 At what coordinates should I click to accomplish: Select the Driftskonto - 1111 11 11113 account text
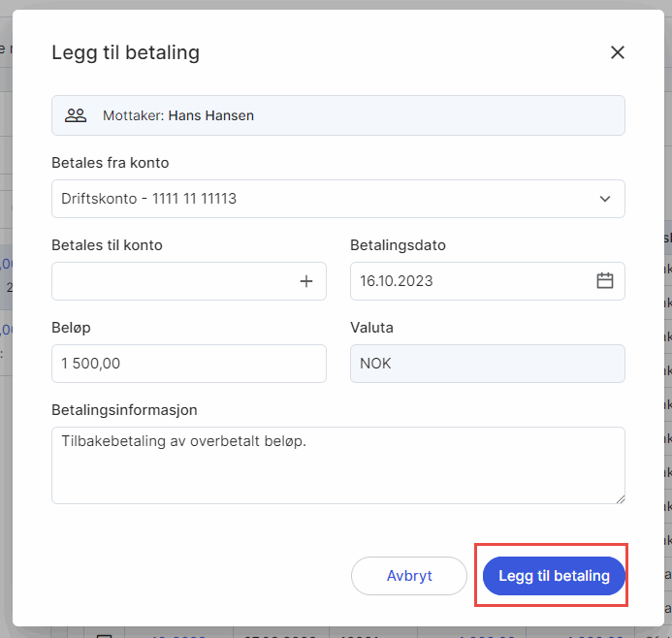(148, 199)
